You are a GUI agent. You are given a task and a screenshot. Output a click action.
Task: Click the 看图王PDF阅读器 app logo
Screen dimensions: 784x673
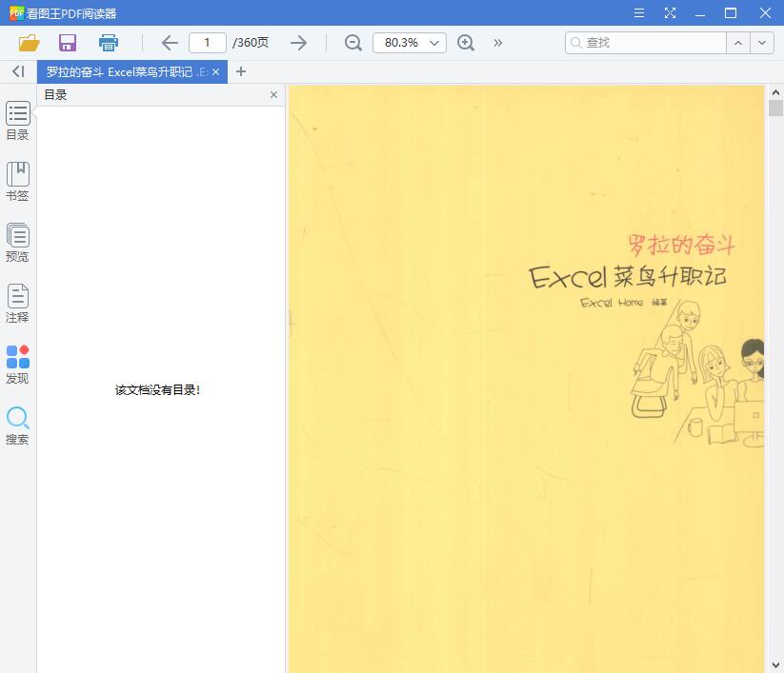(16, 13)
